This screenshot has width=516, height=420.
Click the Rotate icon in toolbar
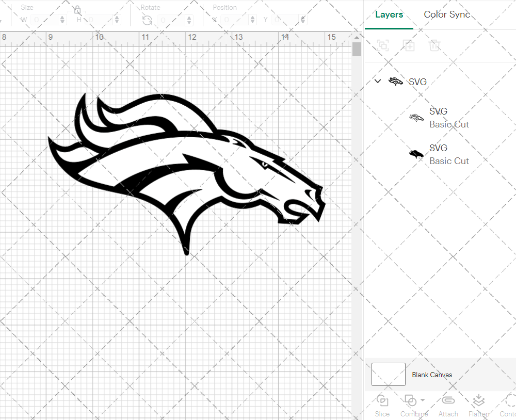147,20
